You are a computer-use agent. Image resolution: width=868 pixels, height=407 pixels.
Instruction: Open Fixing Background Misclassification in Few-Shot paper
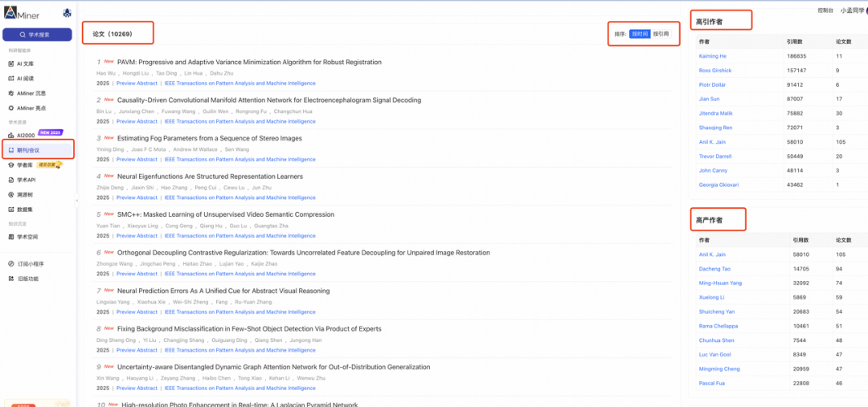point(249,329)
